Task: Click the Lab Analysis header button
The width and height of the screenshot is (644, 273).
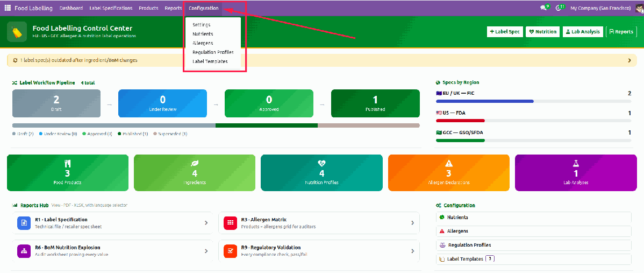Action: click(583, 32)
